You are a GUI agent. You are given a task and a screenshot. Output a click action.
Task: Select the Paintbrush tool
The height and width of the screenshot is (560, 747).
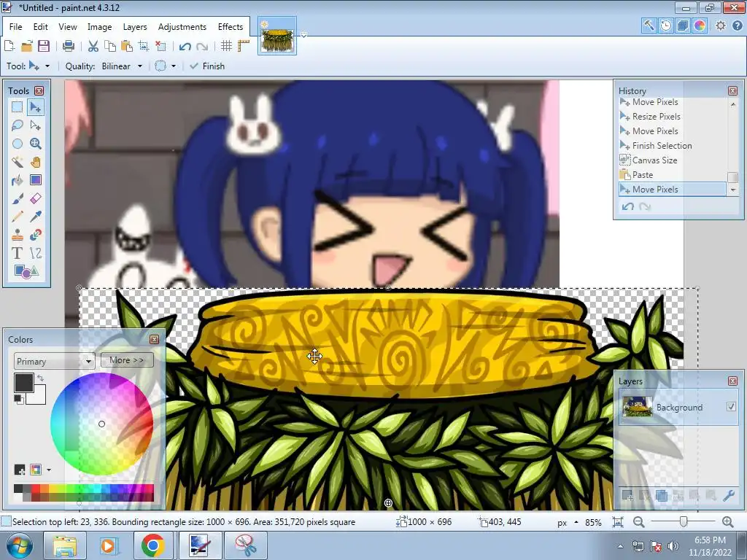coord(18,198)
